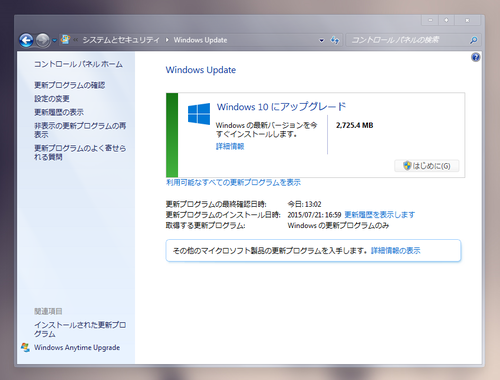
Task: Click 非表示の更新プログラムの再表示 link
Action: 80,130
